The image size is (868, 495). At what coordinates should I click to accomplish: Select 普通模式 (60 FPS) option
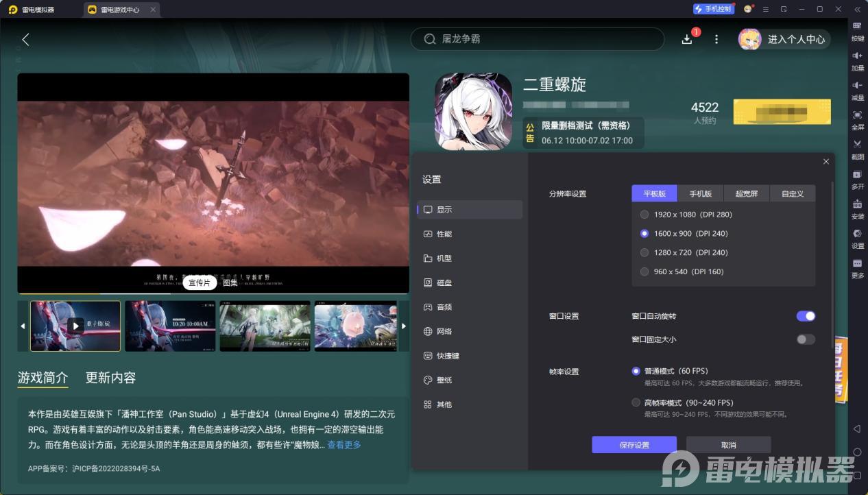coord(670,371)
